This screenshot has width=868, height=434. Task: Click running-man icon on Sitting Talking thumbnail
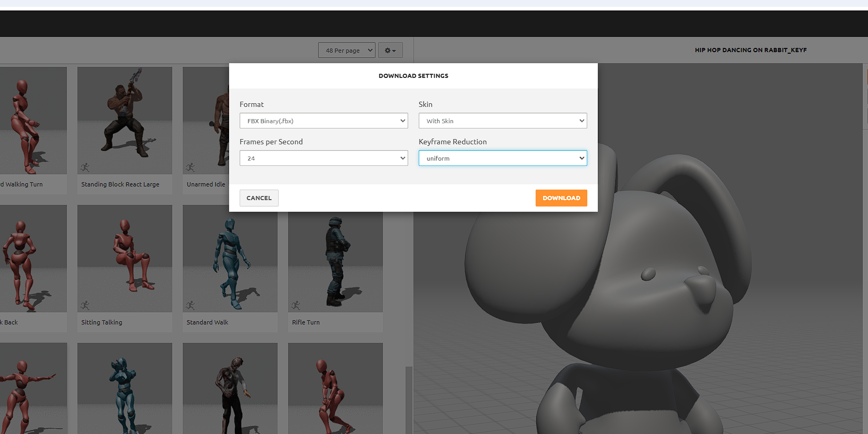(85, 305)
